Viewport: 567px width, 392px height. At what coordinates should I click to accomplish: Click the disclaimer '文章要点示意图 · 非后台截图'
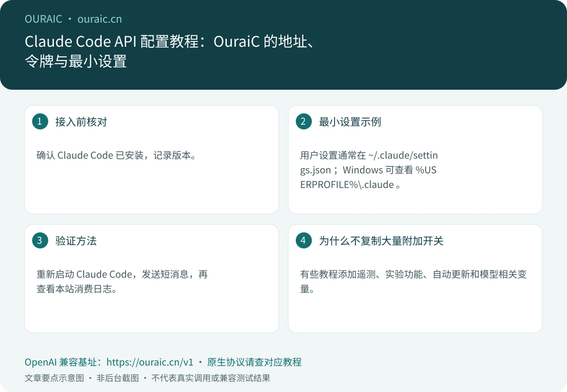(82, 378)
